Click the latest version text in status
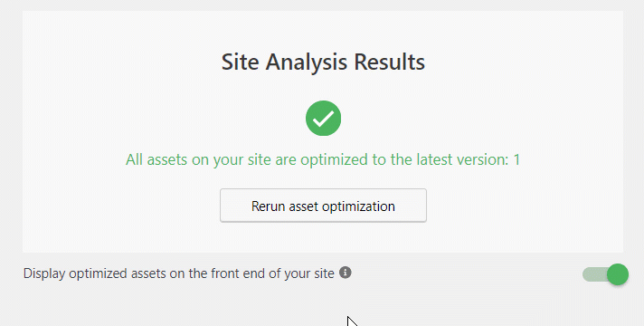The width and height of the screenshot is (644, 326). coord(450,159)
